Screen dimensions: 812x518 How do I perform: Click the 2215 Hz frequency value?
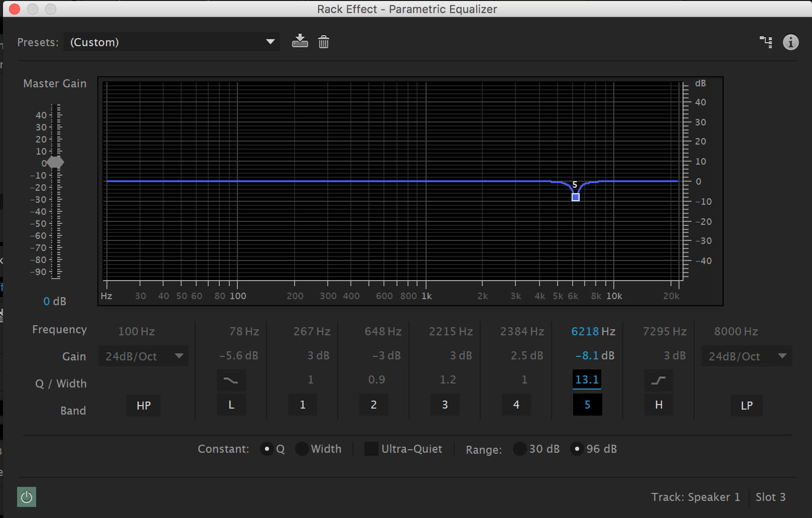[x=451, y=331]
